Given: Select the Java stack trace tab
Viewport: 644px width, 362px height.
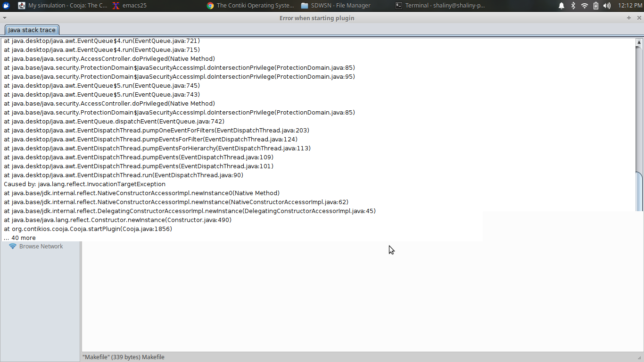Looking at the screenshot, I should 32,30.
